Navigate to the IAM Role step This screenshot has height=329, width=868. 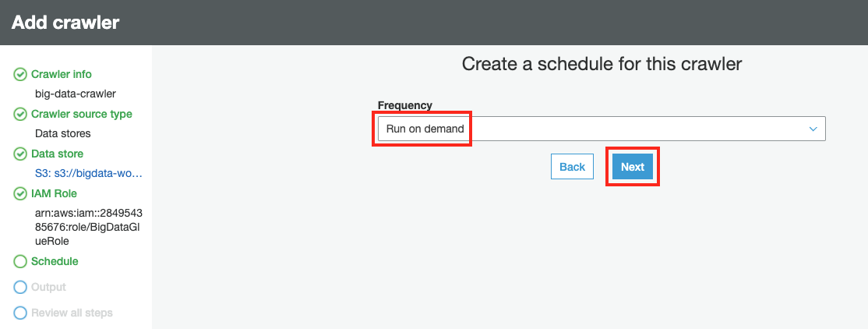point(54,193)
